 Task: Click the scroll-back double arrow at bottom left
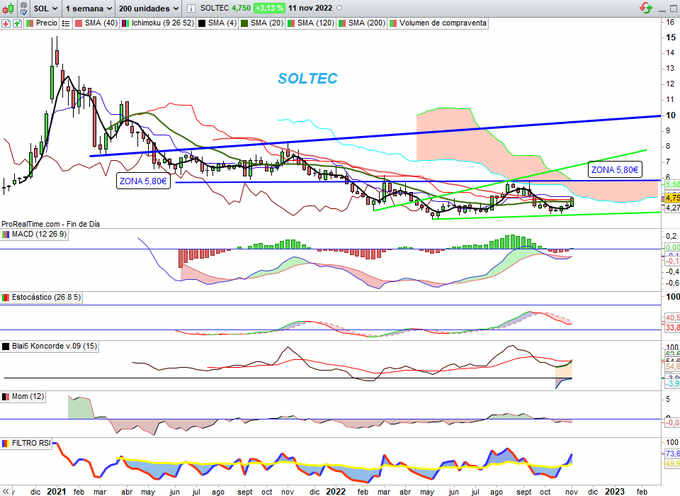coord(6,492)
